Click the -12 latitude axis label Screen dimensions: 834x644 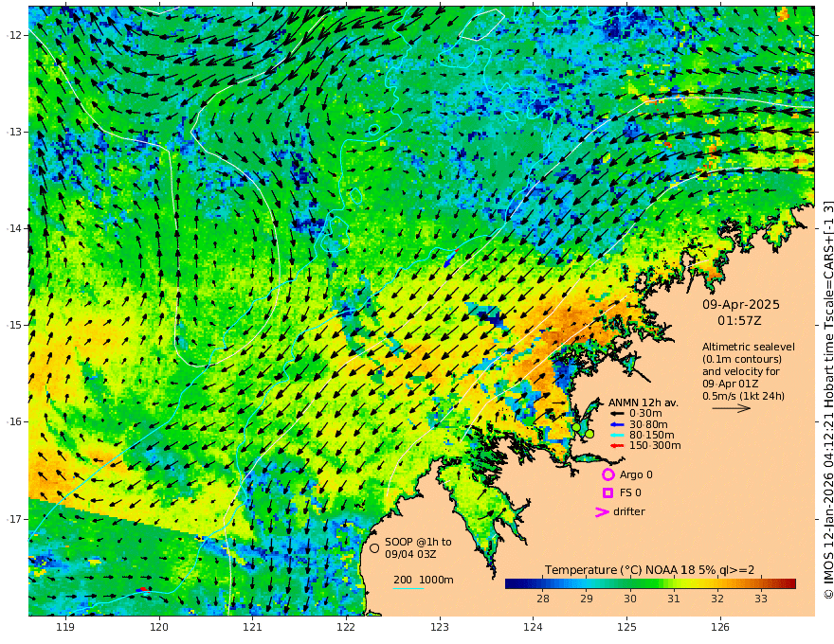click(15, 35)
